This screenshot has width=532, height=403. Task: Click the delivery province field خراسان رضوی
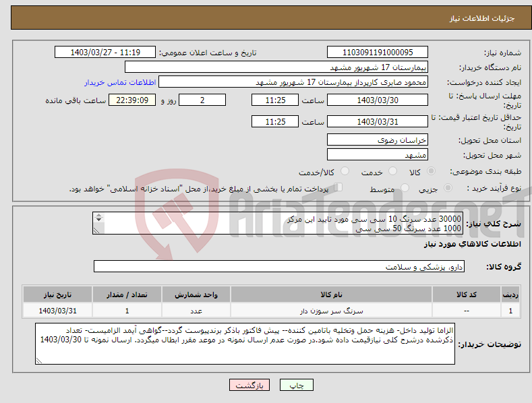pos(378,139)
